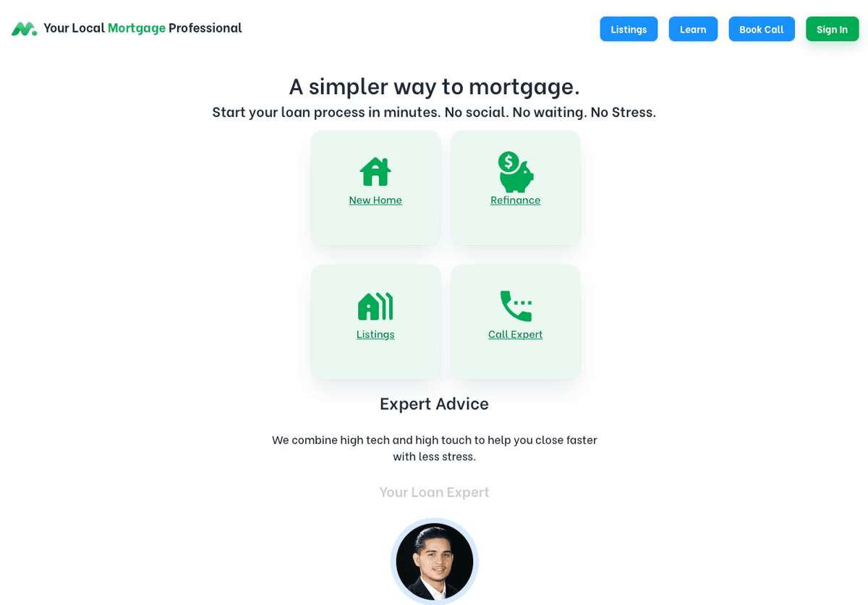The height and width of the screenshot is (605, 868).
Task: Click 'Your Local Mortgage Professional' brand title
Action: coord(142,28)
